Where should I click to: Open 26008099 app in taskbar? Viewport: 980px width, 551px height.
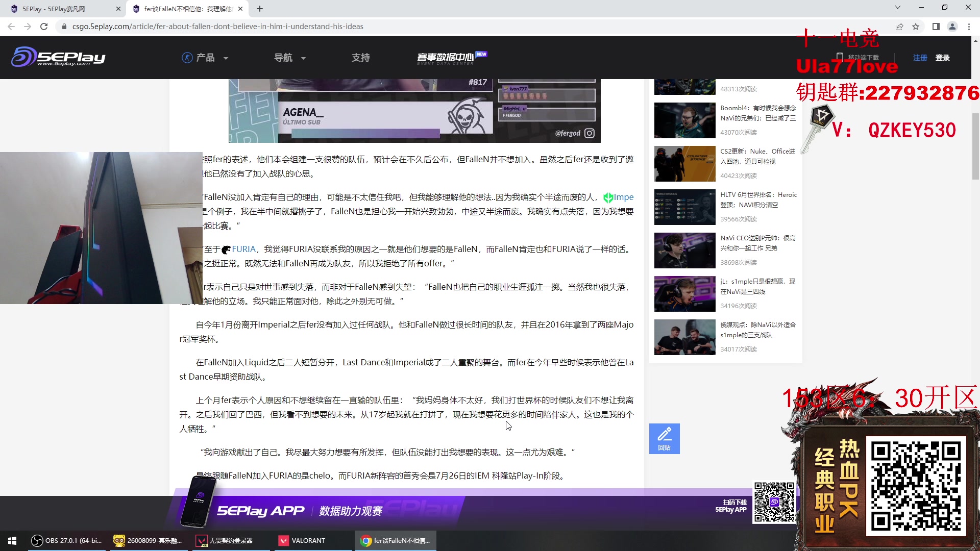149,540
